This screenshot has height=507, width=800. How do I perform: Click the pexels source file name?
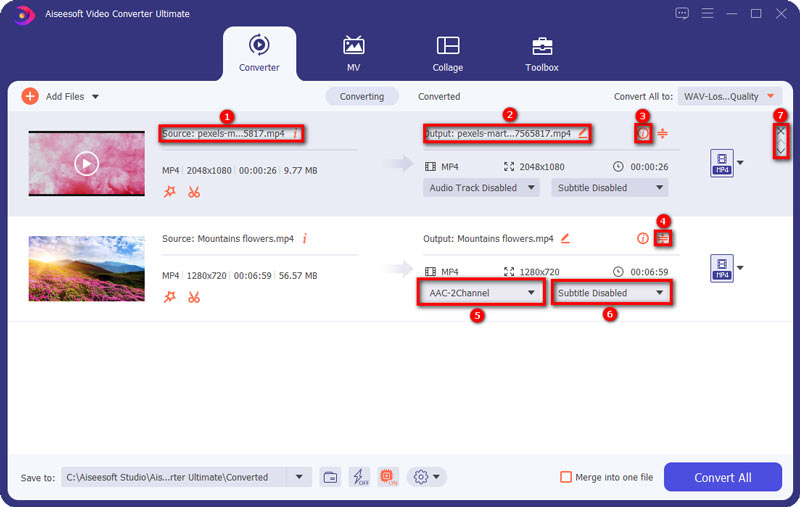241,134
